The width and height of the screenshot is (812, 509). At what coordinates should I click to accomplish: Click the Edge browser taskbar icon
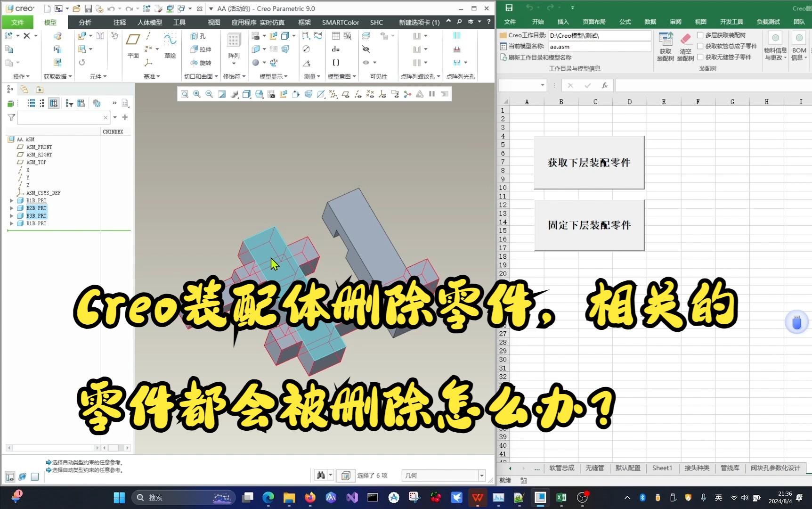point(268,497)
